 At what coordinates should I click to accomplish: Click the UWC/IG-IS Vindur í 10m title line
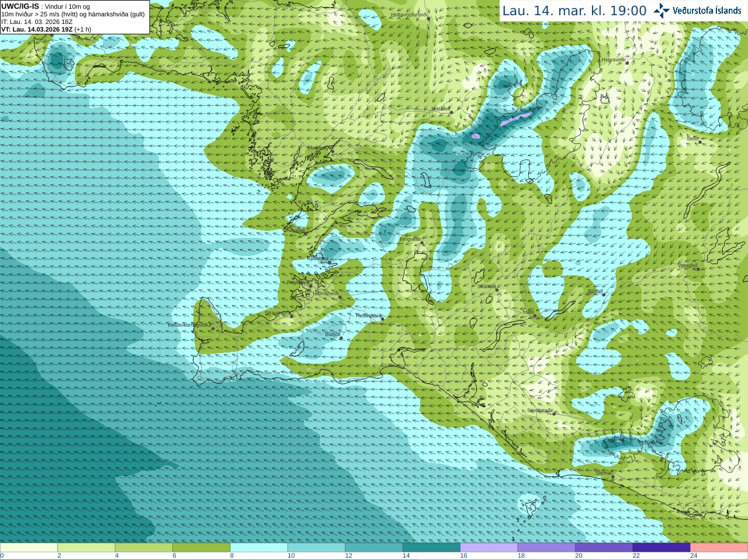pos(46,6)
